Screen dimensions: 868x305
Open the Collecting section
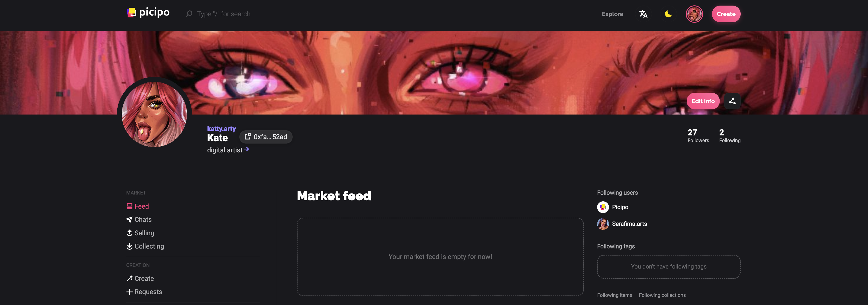pyautogui.click(x=145, y=246)
